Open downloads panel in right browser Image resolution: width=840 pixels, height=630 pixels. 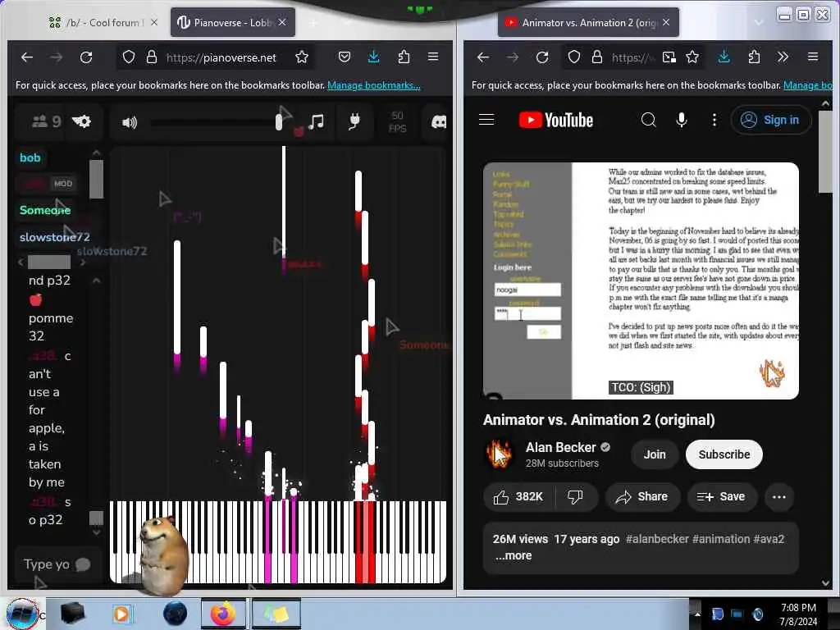tap(724, 57)
